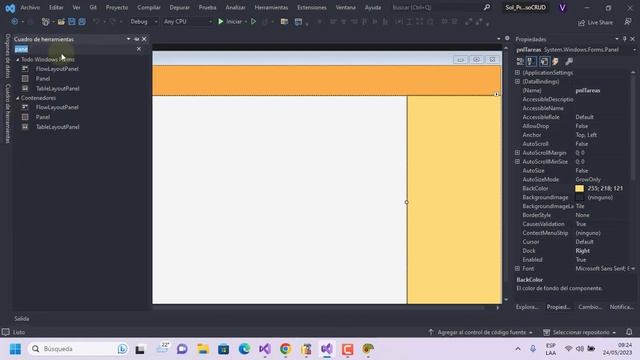
Task: Click the Iniciar start debugging button
Action: point(230,21)
